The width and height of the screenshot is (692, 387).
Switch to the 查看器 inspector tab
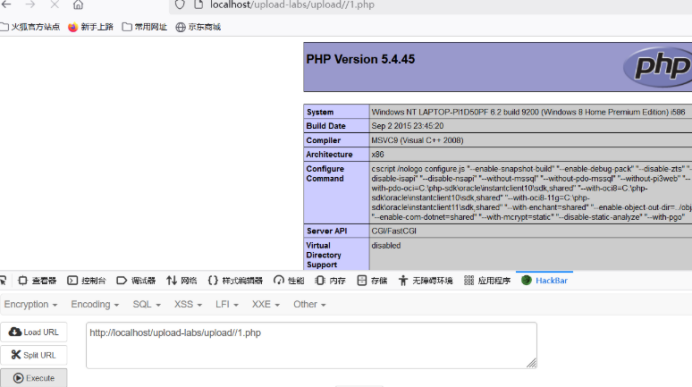coord(37,280)
